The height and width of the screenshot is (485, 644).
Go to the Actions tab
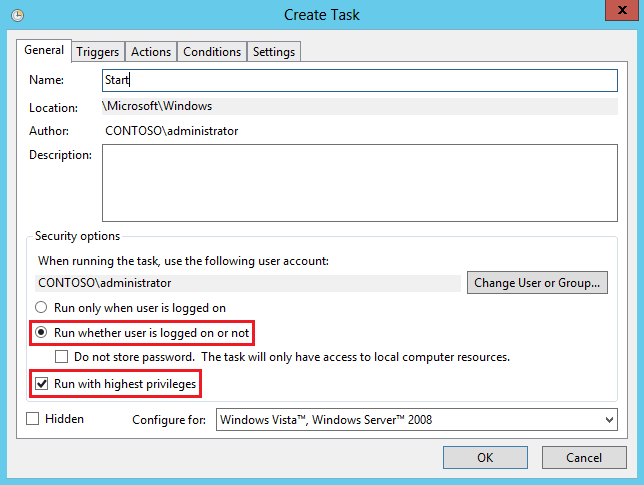pyautogui.click(x=151, y=52)
